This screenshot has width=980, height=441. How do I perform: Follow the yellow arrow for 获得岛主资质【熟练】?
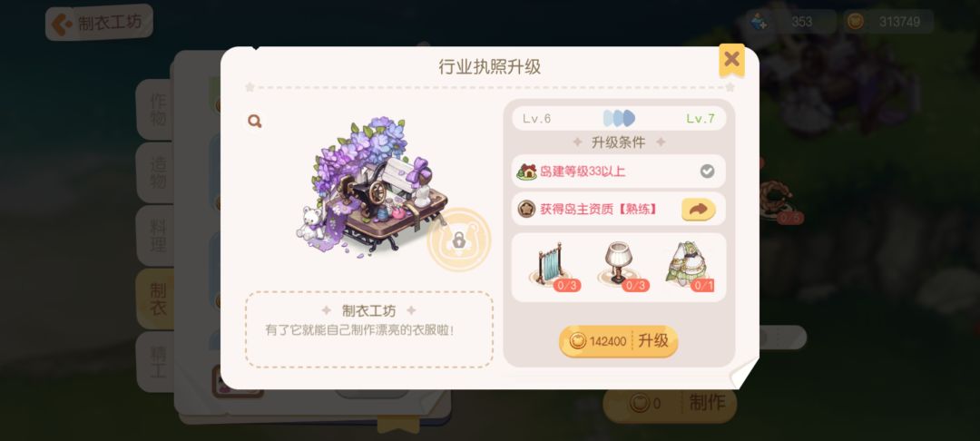coord(698,210)
